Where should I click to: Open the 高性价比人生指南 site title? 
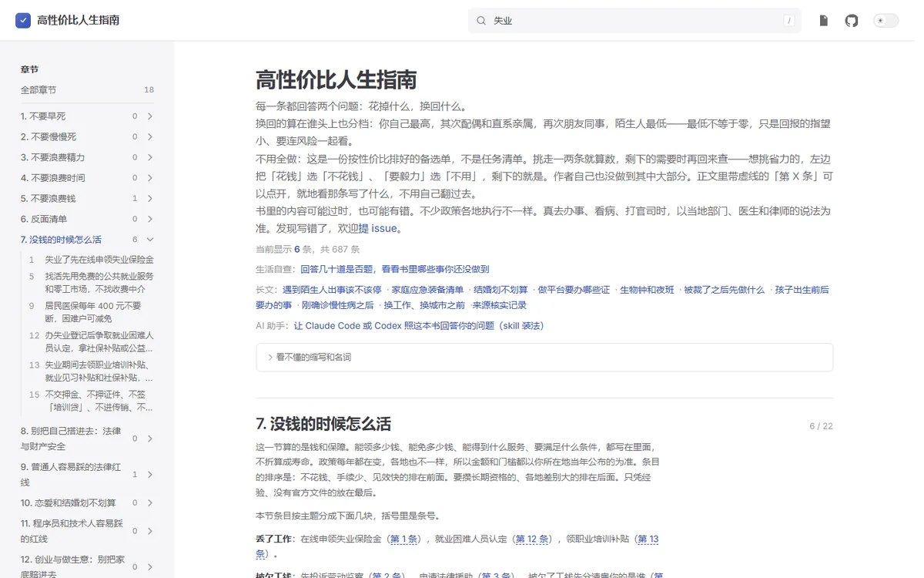[78, 20]
